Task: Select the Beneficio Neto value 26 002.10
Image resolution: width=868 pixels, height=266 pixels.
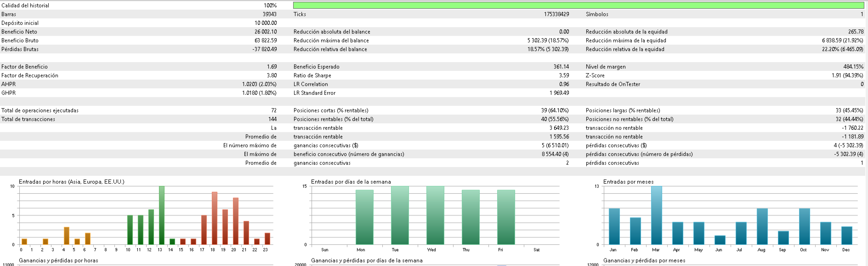Action: (266, 32)
